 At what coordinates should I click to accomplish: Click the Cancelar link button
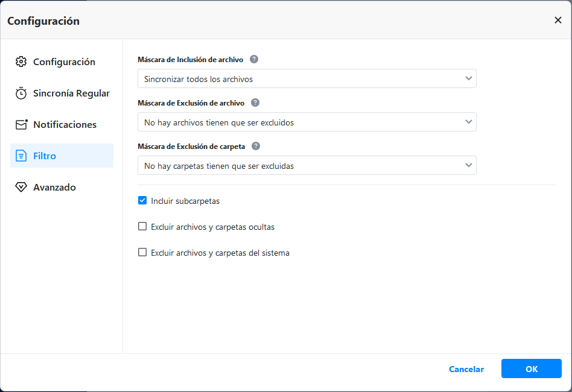click(466, 369)
